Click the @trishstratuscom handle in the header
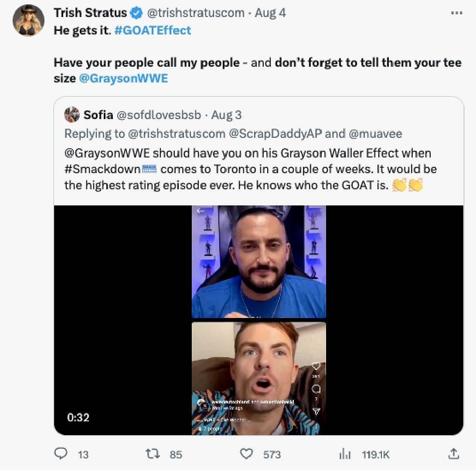The height and width of the screenshot is (471, 476). click(195, 13)
